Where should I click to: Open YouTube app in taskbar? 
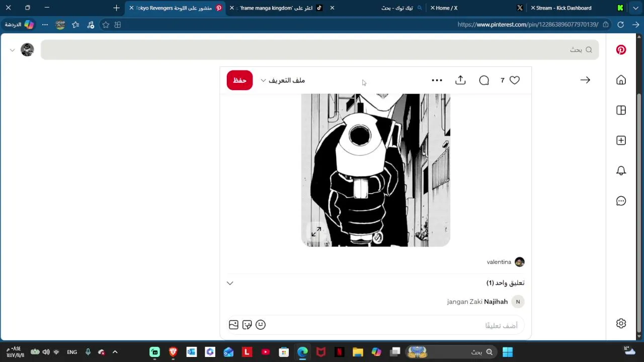tap(265, 352)
